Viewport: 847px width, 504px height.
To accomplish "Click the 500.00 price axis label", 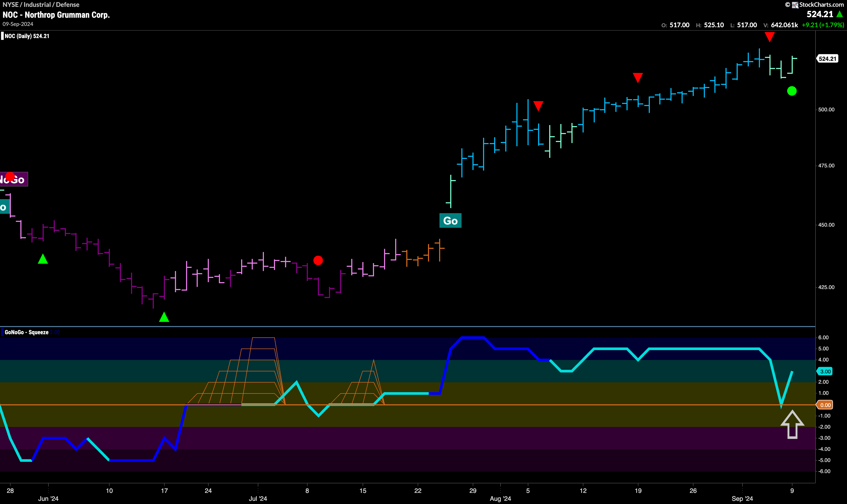I will click(826, 109).
